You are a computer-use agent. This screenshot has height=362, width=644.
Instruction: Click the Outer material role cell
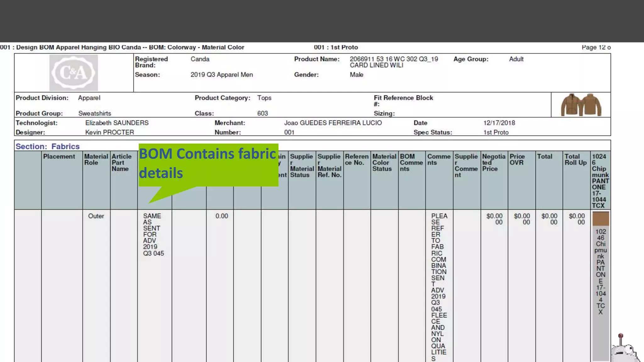tap(96, 216)
